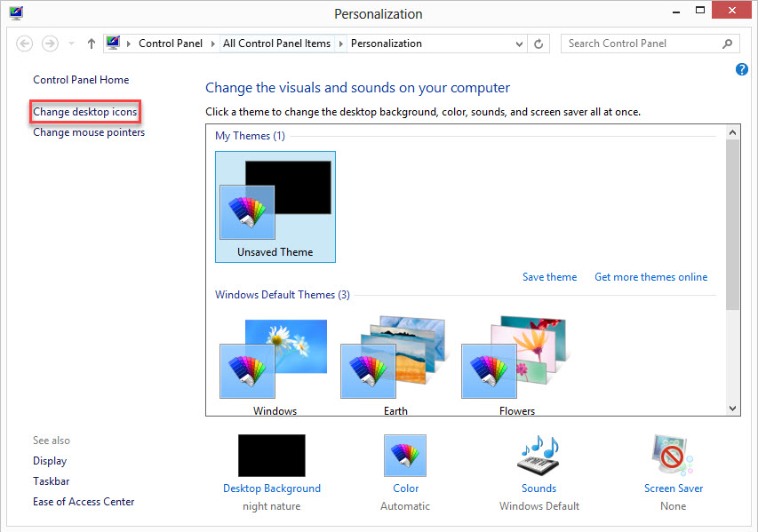Image resolution: width=758 pixels, height=532 pixels.
Task: Click the themes list scroll down arrow
Action: pyautogui.click(x=732, y=409)
